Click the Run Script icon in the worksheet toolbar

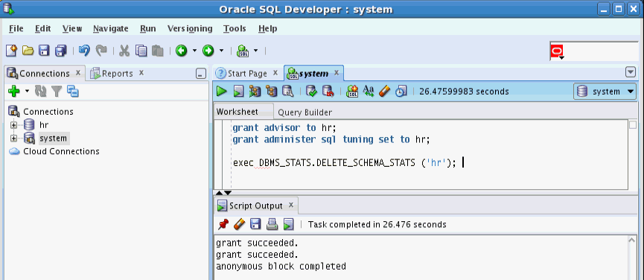coord(239,91)
